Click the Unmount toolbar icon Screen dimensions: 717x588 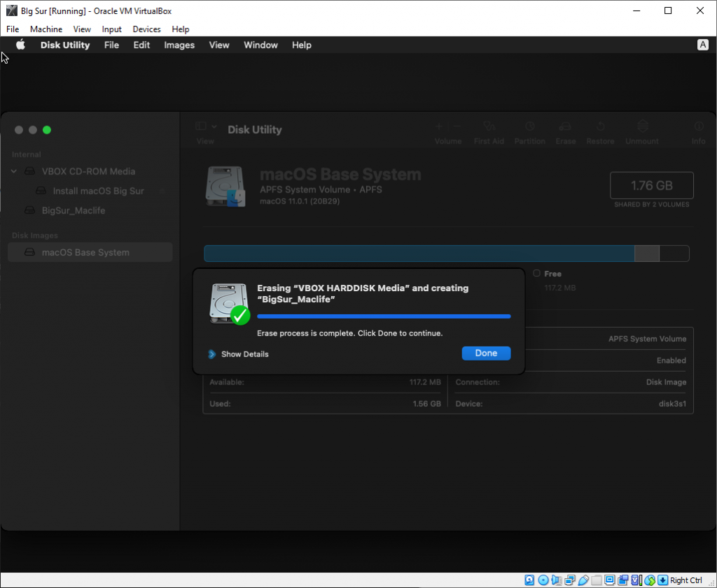(642, 127)
